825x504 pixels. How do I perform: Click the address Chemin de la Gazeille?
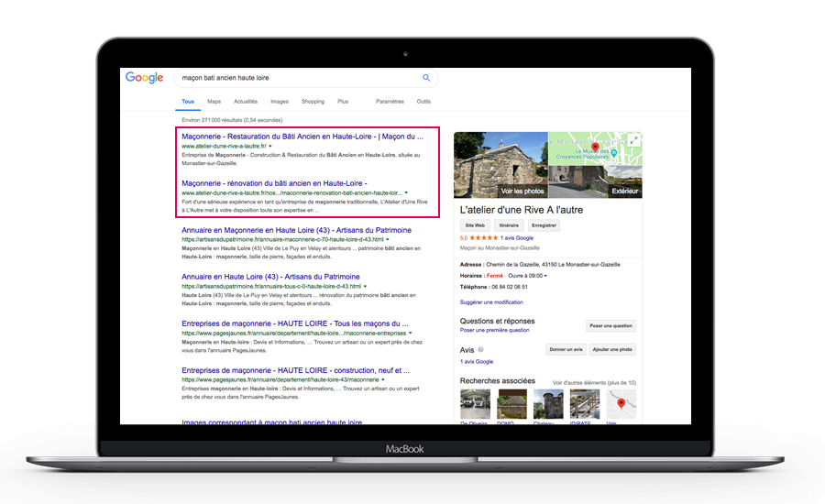tap(553, 265)
